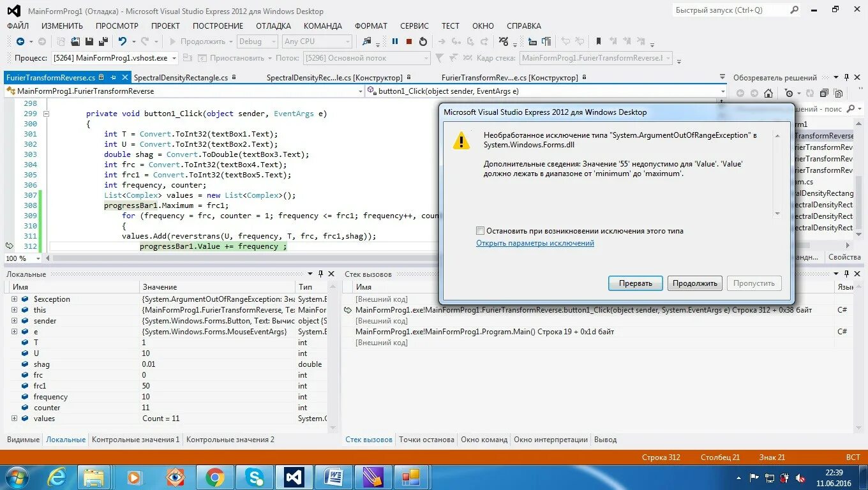Pause debugging with the Break All icon
Viewport: 868px width, 490px height.
click(x=395, y=41)
